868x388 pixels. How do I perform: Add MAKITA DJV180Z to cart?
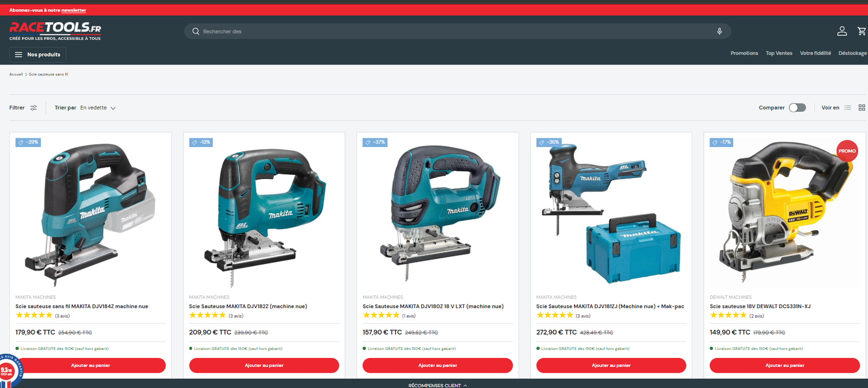click(438, 365)
